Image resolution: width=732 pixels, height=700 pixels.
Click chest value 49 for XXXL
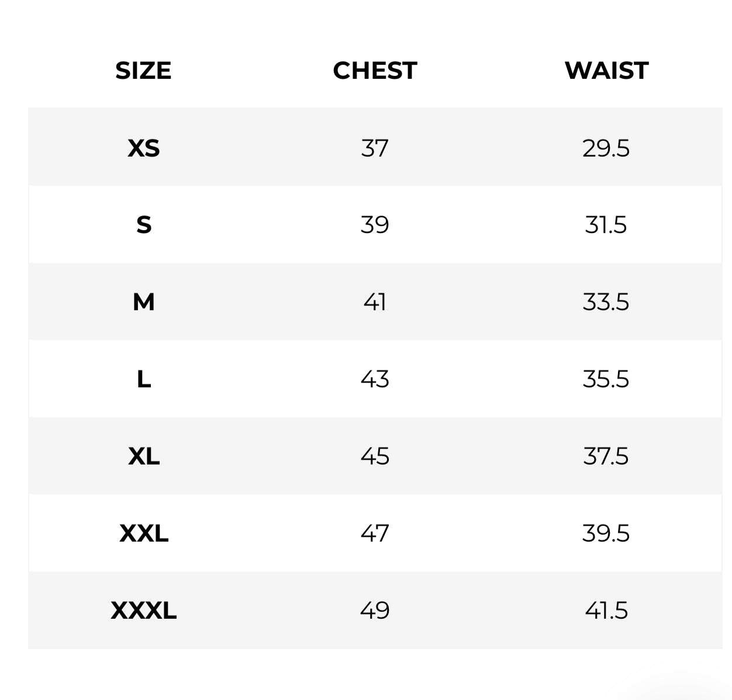tap(375, 611)
